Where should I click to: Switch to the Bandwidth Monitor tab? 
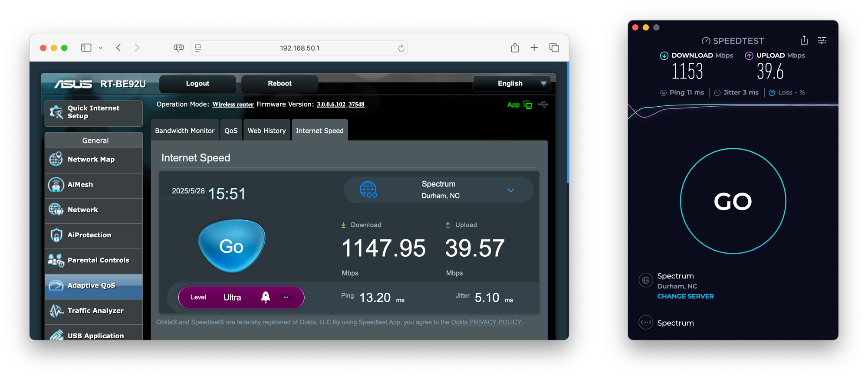point(184,131)
